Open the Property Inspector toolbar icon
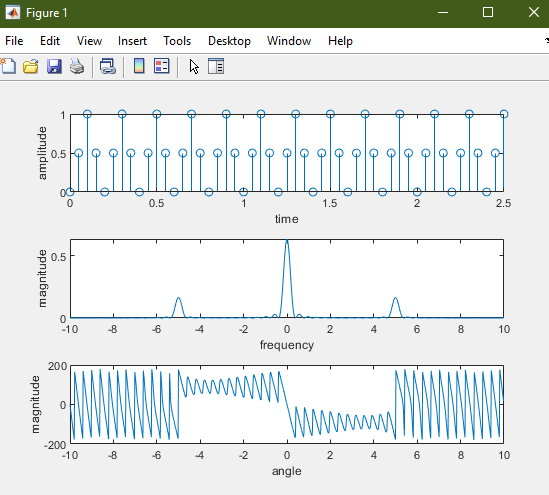Viewport: 549px width, 495px height. (x=216, y=66)
